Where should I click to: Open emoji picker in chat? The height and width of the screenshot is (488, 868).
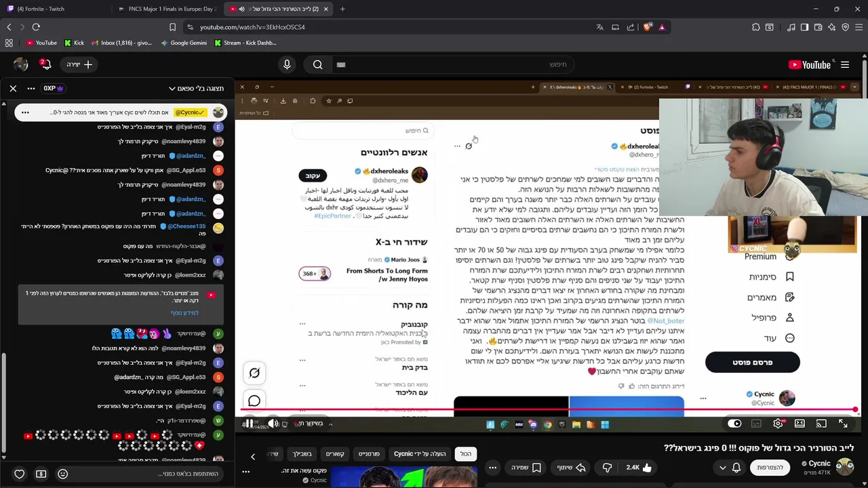pyautogui.click(x=63, y=474)
